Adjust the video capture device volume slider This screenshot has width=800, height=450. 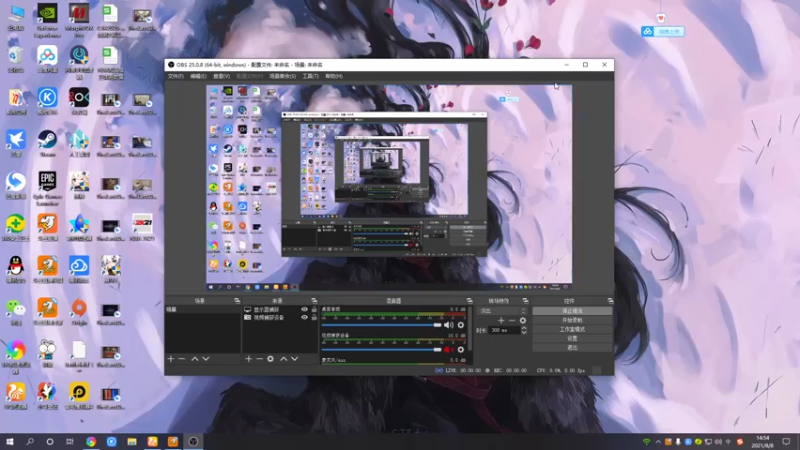pos(382,349)
